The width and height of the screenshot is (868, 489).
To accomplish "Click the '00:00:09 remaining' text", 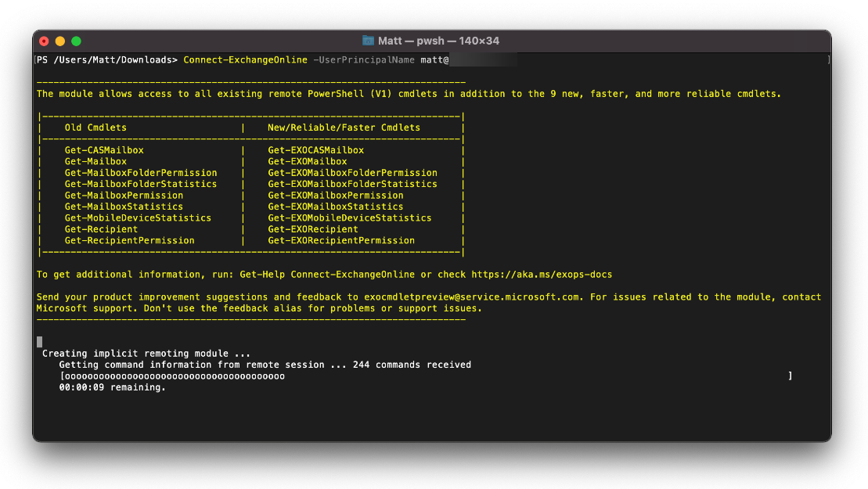I will pyautogui.click(x=113, y=387).
